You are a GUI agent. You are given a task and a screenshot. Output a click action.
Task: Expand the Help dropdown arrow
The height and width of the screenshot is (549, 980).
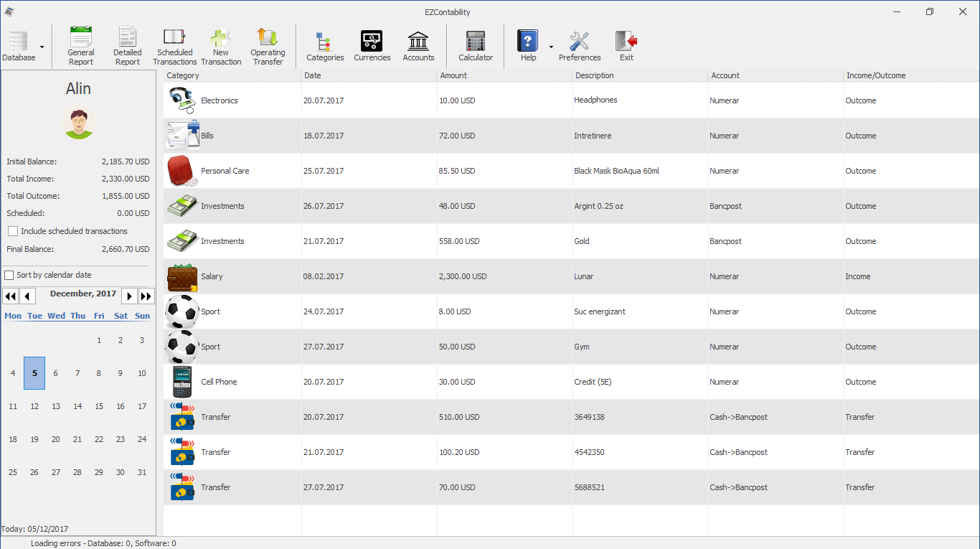pyautogui.click(x=551, y=47)
